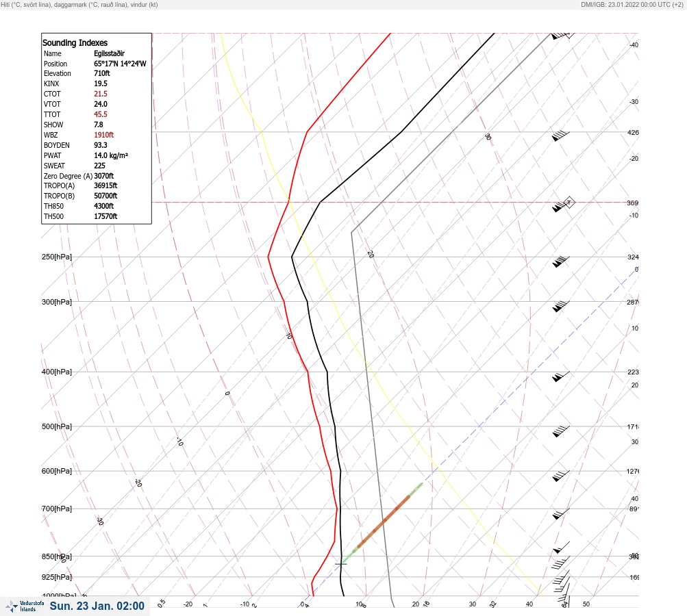The width and height of the screenshot is (687, 616).
Task: Click the wind barb at 400 hPa
Action: 561,376
